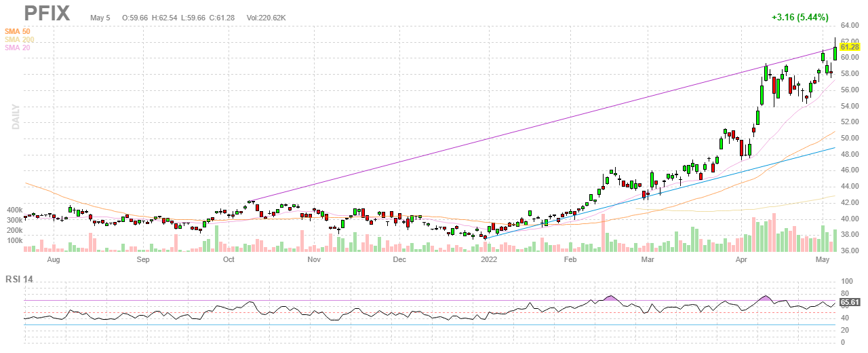The height and width of the screenshot is (353, 868).
Task: Select the Oct label on time axis
Action: tap(229, 259)
